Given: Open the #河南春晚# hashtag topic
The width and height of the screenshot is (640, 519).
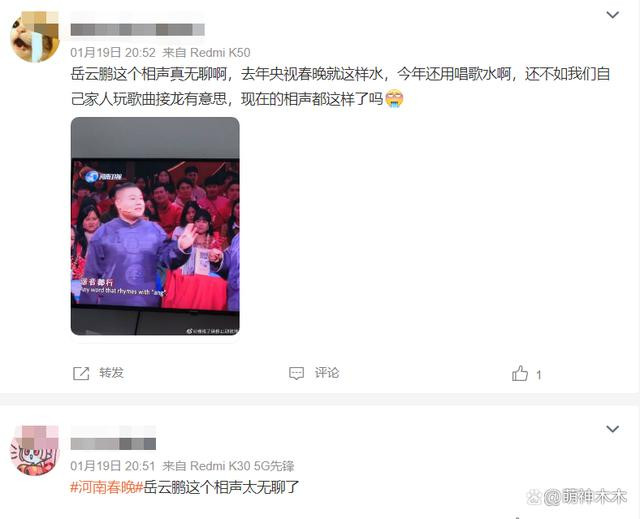Looking at the screenshot, I should [107, 487].
